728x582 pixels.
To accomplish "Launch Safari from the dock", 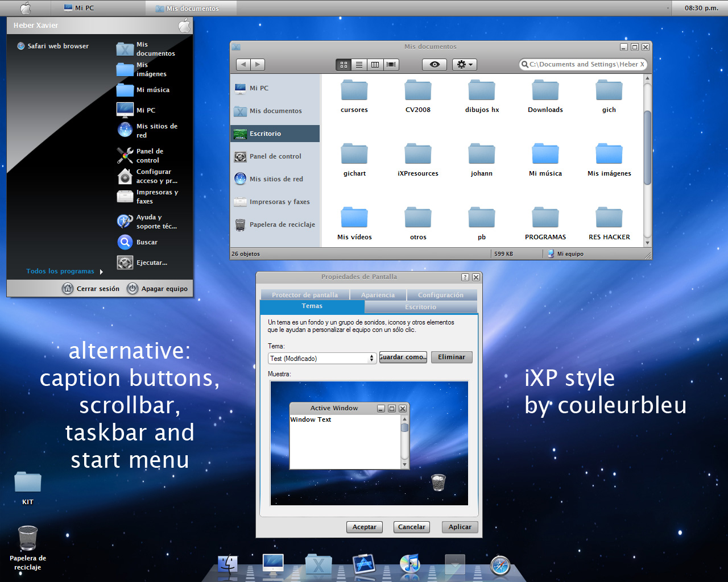I will [x=499, y=566].
